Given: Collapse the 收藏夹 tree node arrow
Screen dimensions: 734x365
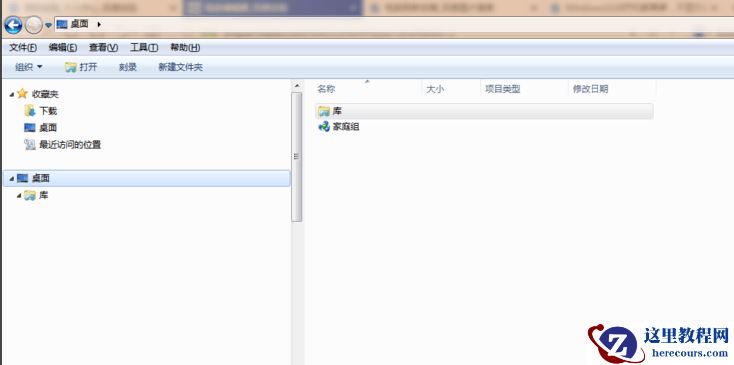Looking at the screenshot, I should 12,95.
